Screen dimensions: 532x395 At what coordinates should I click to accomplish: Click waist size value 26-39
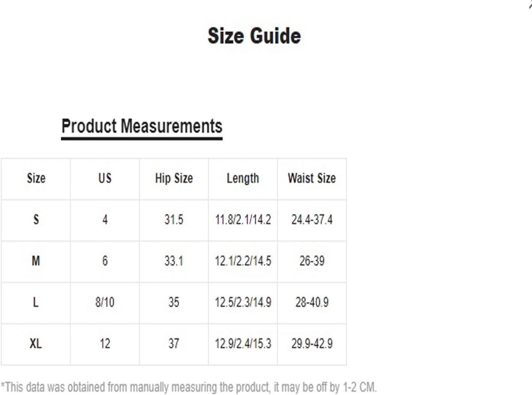[x=312, y=261]
